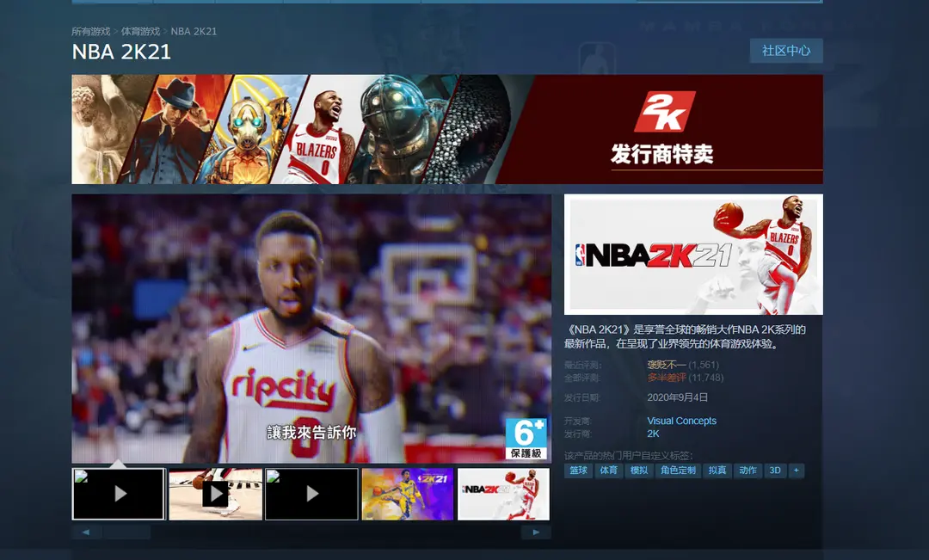The height and width of the screenshot is (560, 929).
Task: Click the plus button to add tags
Action: point(797,471)
